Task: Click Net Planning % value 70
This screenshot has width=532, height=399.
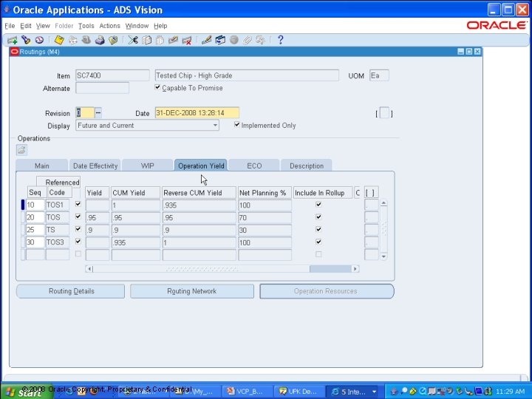Action: (x=265, y=217)
